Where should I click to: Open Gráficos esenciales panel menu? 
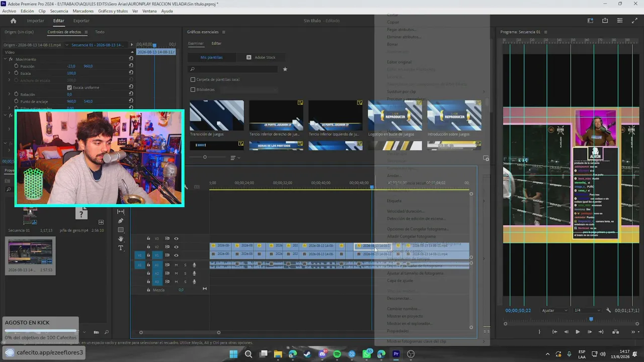pyautogui.click(x=223, y=32)
